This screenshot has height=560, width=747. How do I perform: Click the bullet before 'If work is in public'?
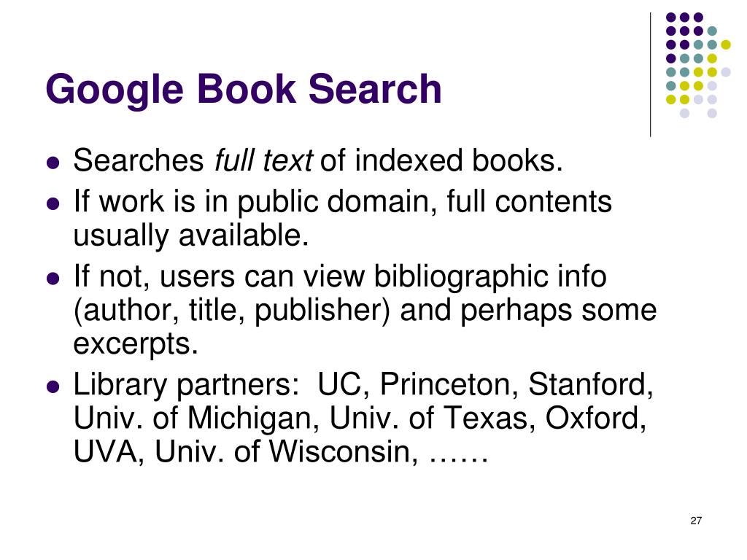point(53,204)
